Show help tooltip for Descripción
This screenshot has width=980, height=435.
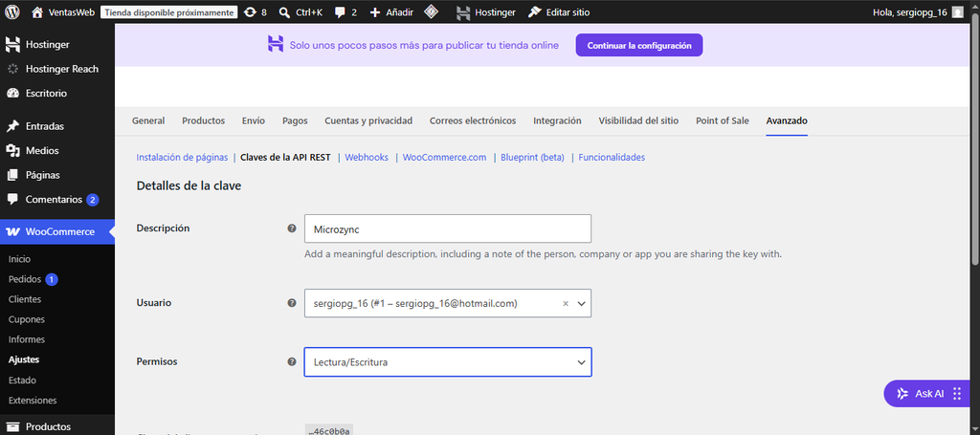[291, 228]
